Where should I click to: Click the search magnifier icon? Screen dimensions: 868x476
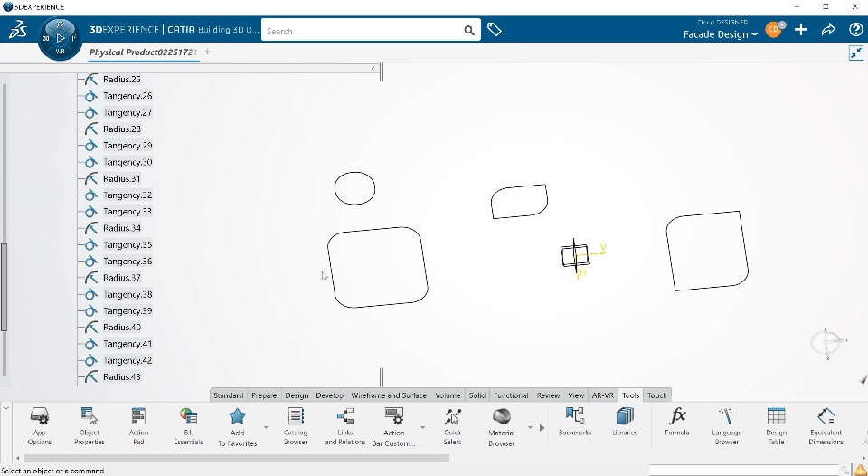click(469, 31)
